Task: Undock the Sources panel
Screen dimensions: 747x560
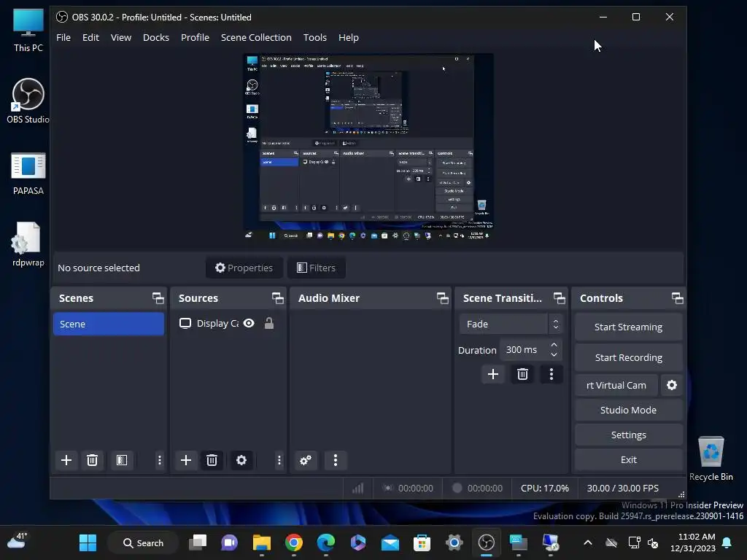Action: 278,298
